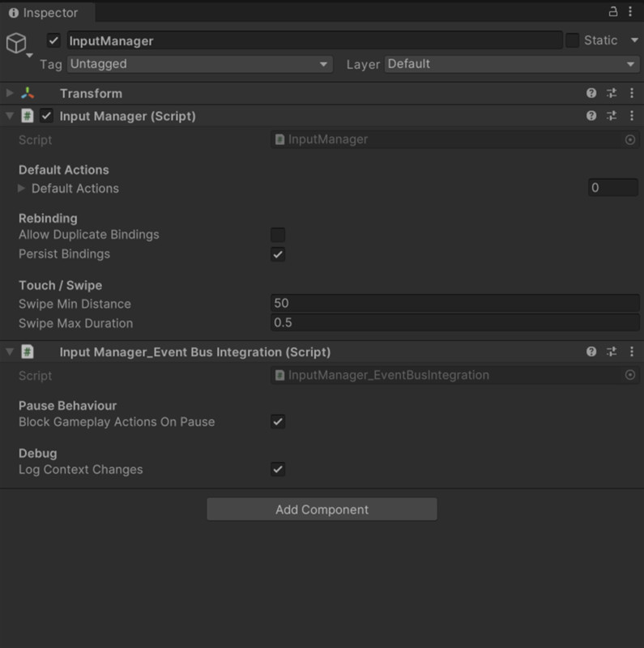The image size is (644, 648).
Task: Click the Input Manager_Event Bus Integration header title
Action: pos(195,352)
